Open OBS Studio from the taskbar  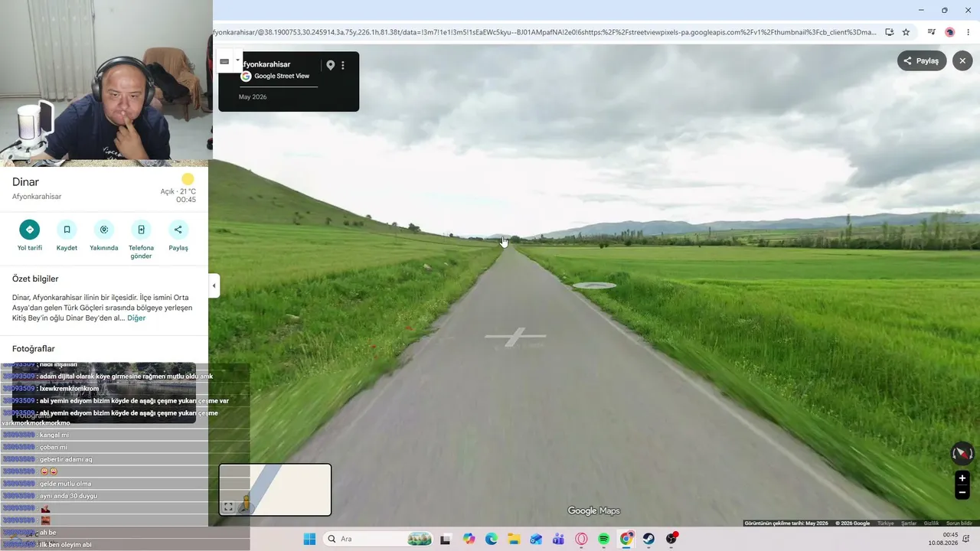pyautogui.click(x=671, y=539)
